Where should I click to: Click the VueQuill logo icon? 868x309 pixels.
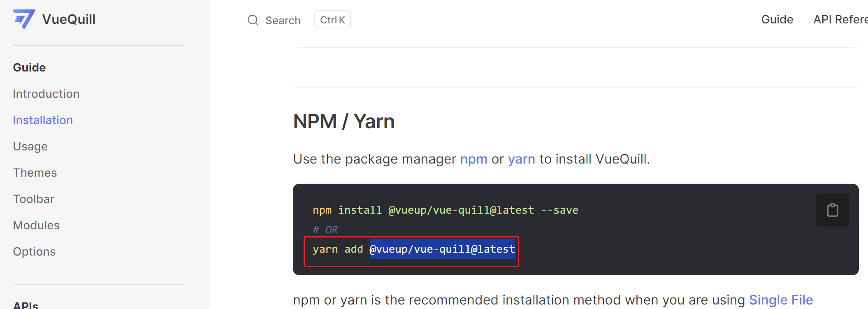(24, 19)
